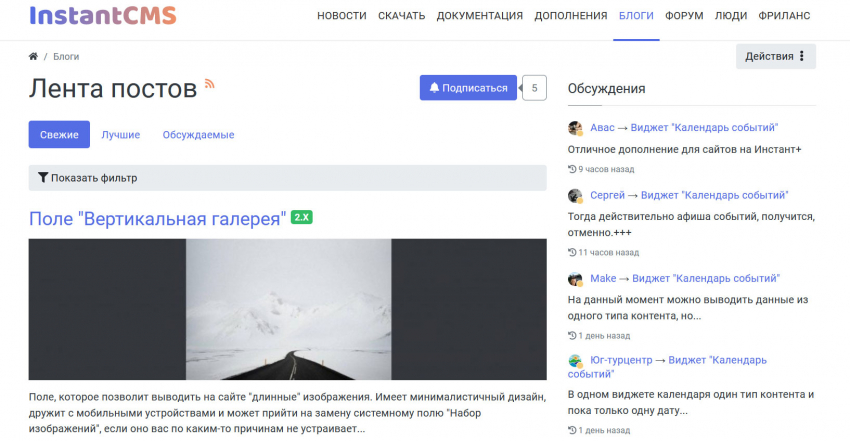
Task: Open Виджет "Календарь событий" link by Make
Action: [x=706, y=278]
